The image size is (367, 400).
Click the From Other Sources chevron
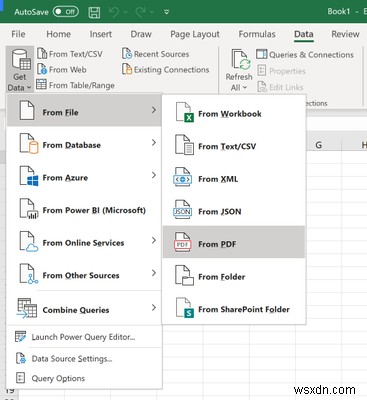click(154, 273)
